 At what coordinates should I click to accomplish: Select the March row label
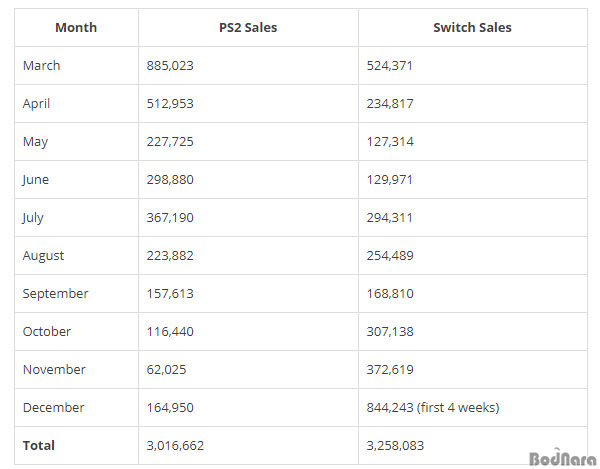42,66
